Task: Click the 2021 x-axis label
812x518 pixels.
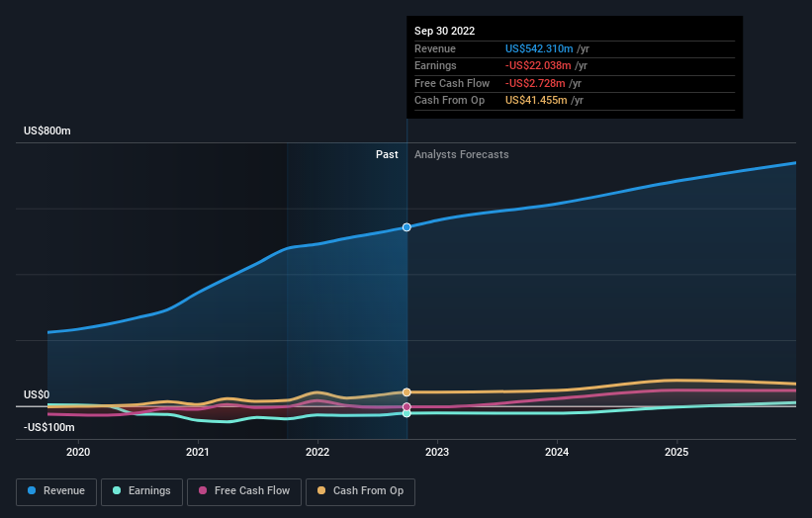Action: [198, 453]
